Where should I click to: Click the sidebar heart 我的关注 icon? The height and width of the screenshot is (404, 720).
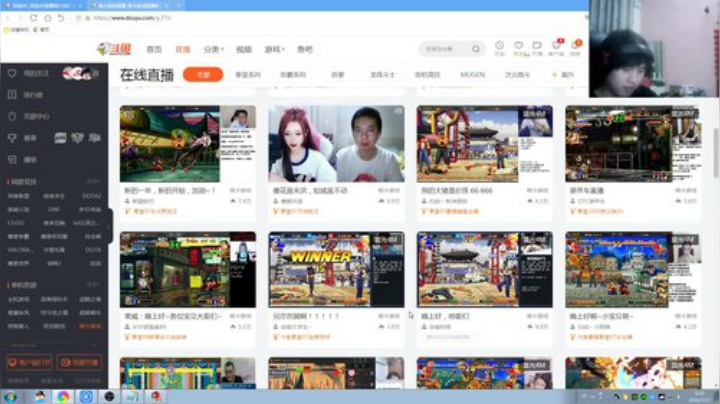click(x=12, y=73)
